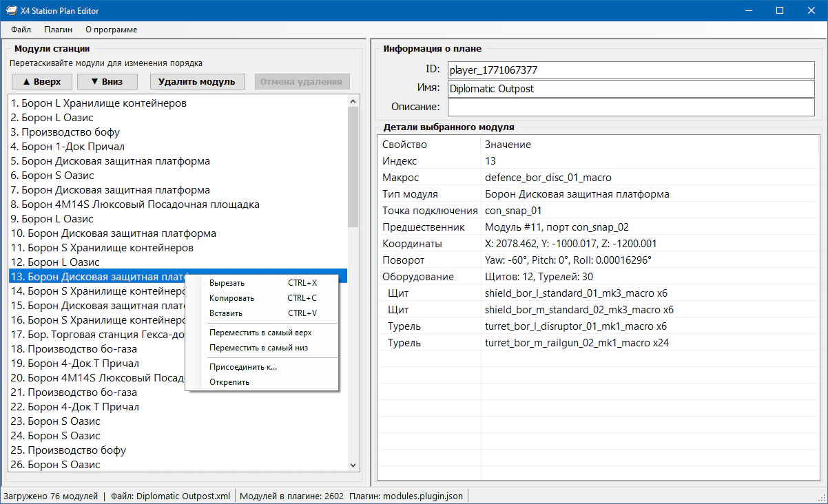Click the ID input field
This screenshot has height=504, width=828.
[x=630, y=70]
